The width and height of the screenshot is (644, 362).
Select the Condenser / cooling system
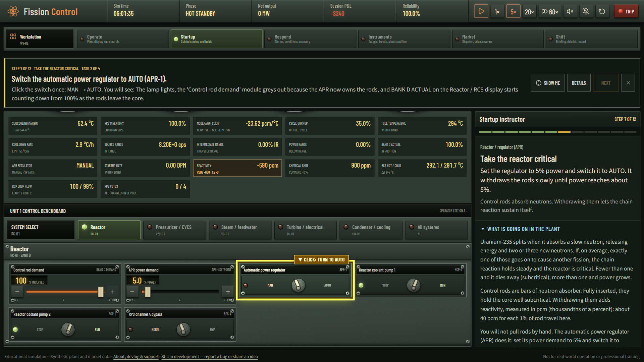[371, 230]
